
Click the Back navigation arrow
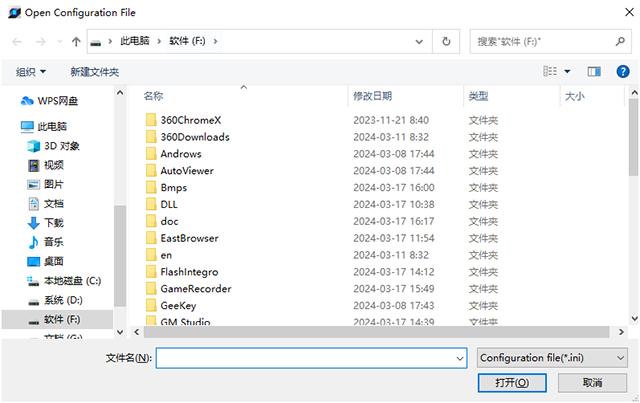(x=18, y=42)
